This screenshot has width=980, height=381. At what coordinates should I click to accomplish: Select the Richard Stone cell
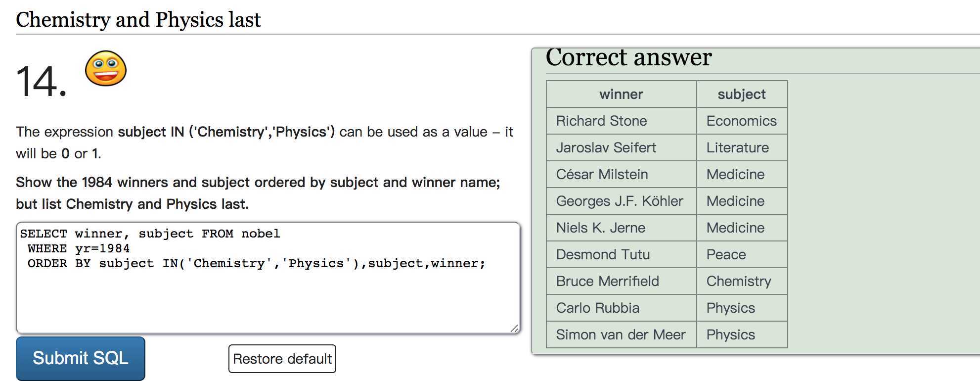click(622, 121)
